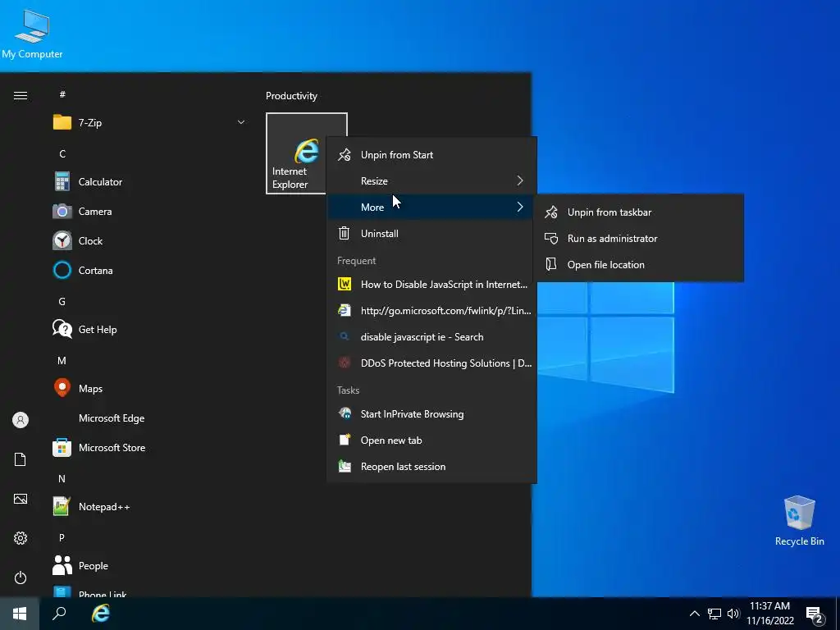Open Internet Explorer from the taskbar
Image resolution: width=840 pixels, height=630 pixels.
pos(101,614)
